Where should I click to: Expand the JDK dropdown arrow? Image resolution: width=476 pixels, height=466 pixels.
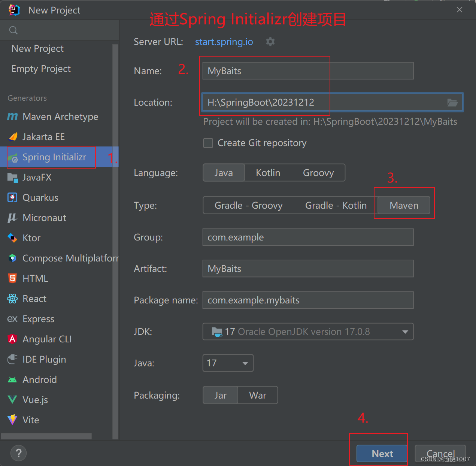pos(405,332)
